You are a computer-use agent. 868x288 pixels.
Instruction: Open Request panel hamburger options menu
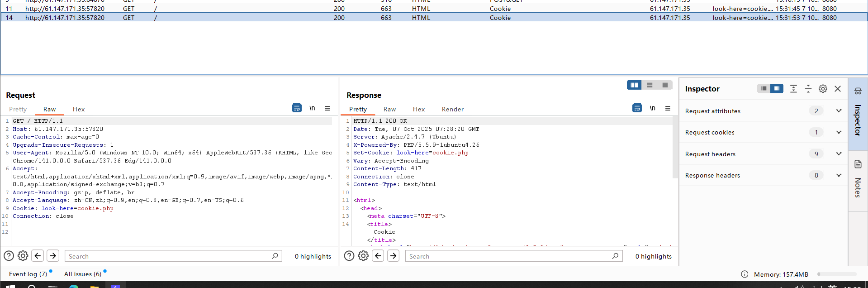[327, 108]
